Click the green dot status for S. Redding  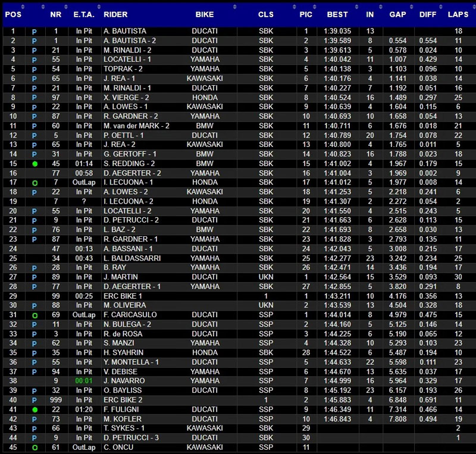35,164
